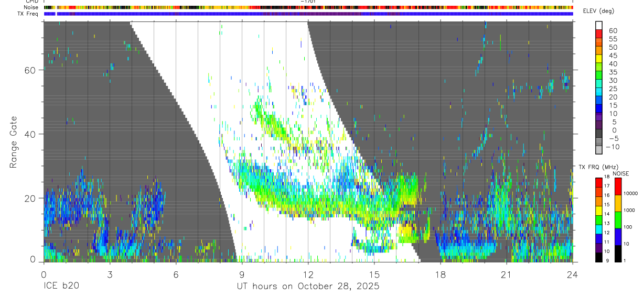Click the 'Noise' strip label at top left
This screenshot has height=297, width=644.
(31, 7)
